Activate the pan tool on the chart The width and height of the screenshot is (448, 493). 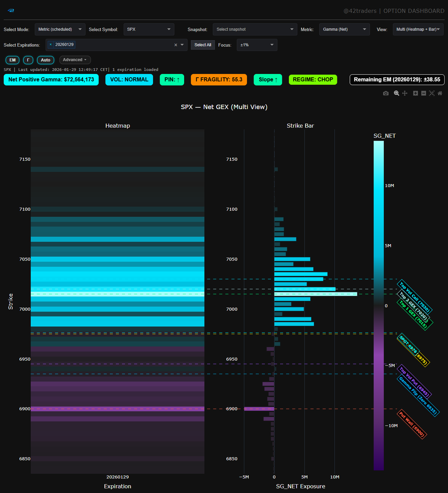point(404,93)
